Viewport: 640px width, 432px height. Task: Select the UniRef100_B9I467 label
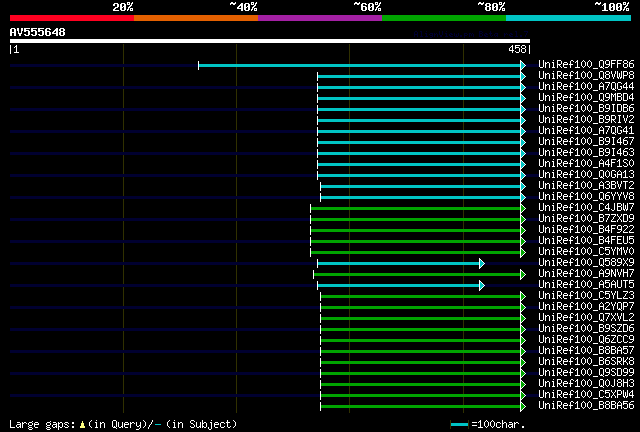click(x=586, y=142)
